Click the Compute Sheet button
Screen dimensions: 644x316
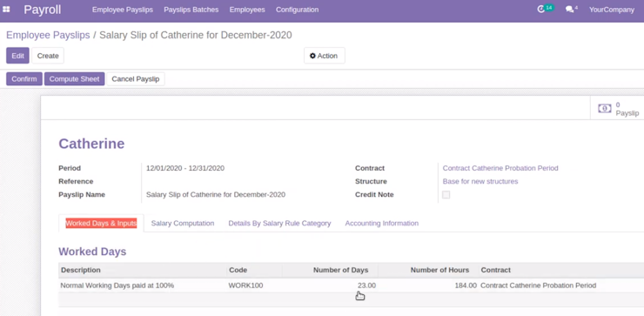pos(74,79)
